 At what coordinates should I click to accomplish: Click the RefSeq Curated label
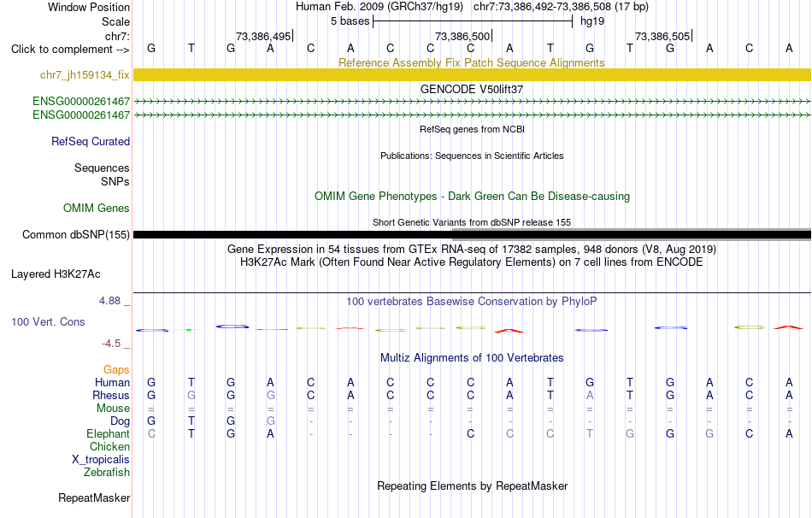[91, 141]
